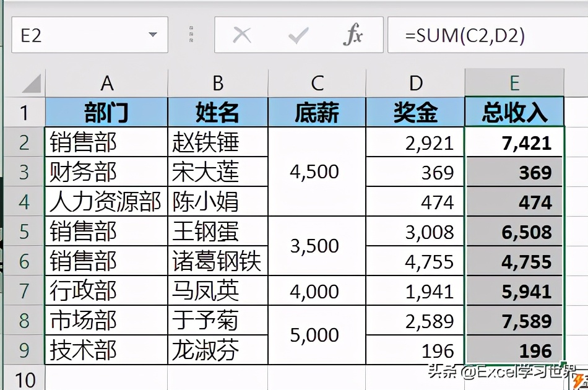Screen dimensions: 588x390
Task: Select the name cell 赵铁锤
Action: click(218, 142)
